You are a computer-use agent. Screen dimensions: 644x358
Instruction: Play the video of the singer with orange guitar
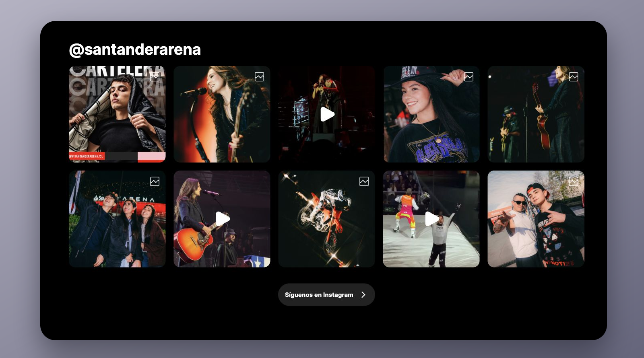pos(223,219)
